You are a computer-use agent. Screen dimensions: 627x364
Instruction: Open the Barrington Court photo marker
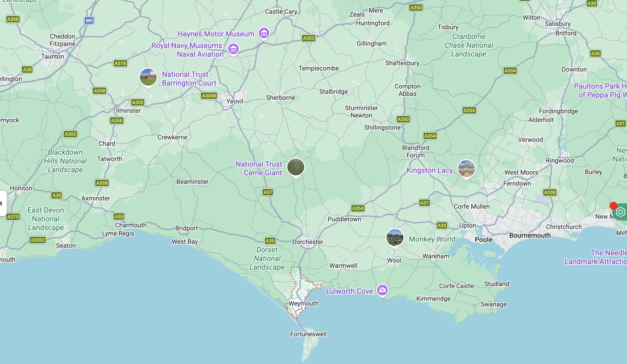pos(148,77)
